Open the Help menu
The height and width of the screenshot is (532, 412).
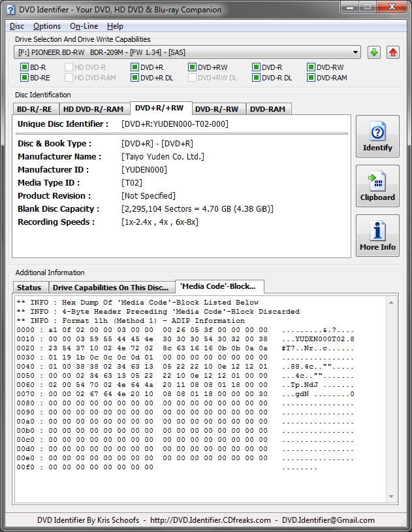(x=115, y=26)
